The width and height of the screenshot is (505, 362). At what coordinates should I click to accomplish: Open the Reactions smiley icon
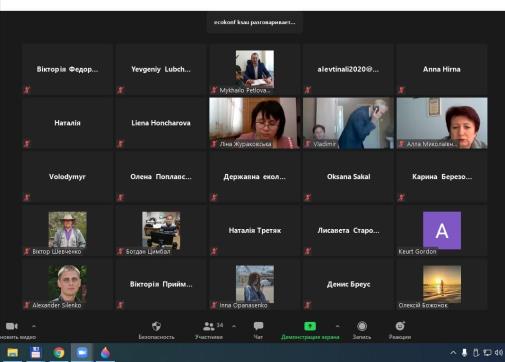(x=400, y=326)
